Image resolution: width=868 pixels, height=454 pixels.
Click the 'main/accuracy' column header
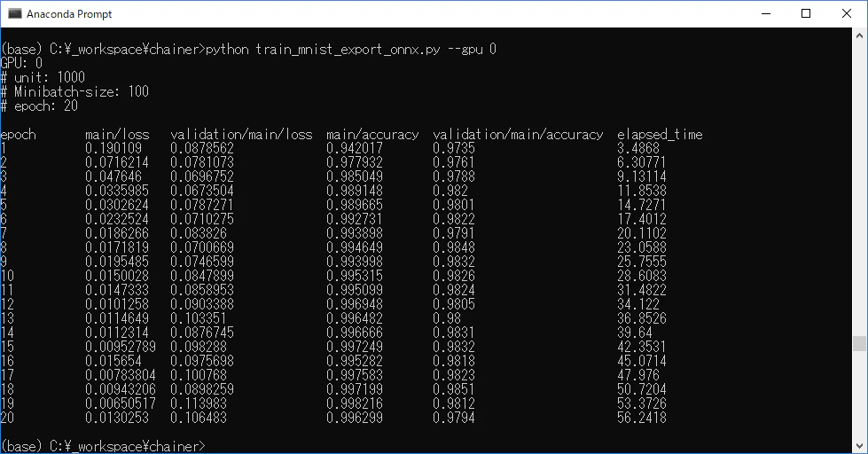tap(372, 135)
